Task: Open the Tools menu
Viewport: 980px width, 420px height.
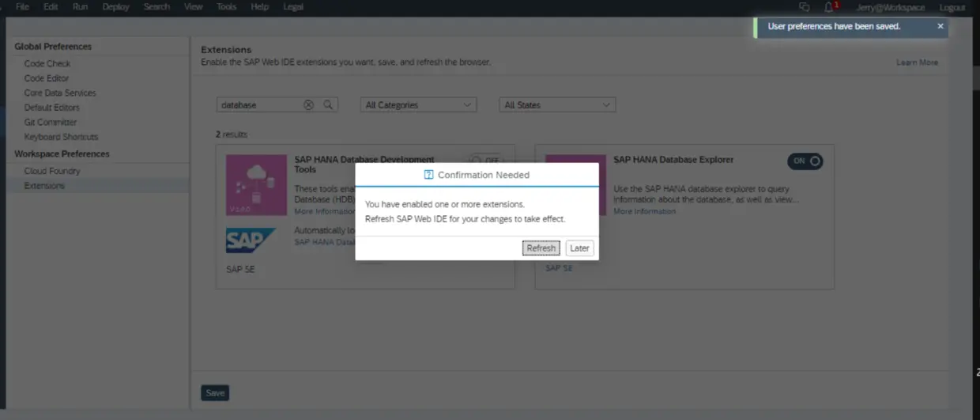Action: [x=226, y=6]
